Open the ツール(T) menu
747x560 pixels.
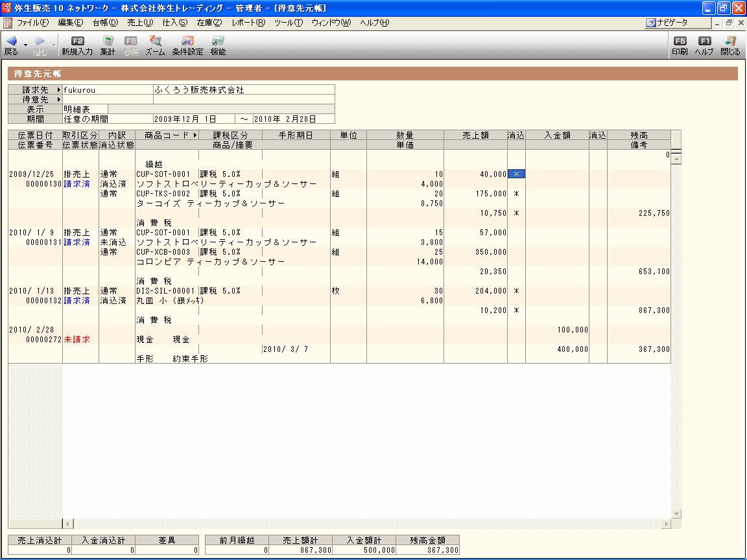288,23
